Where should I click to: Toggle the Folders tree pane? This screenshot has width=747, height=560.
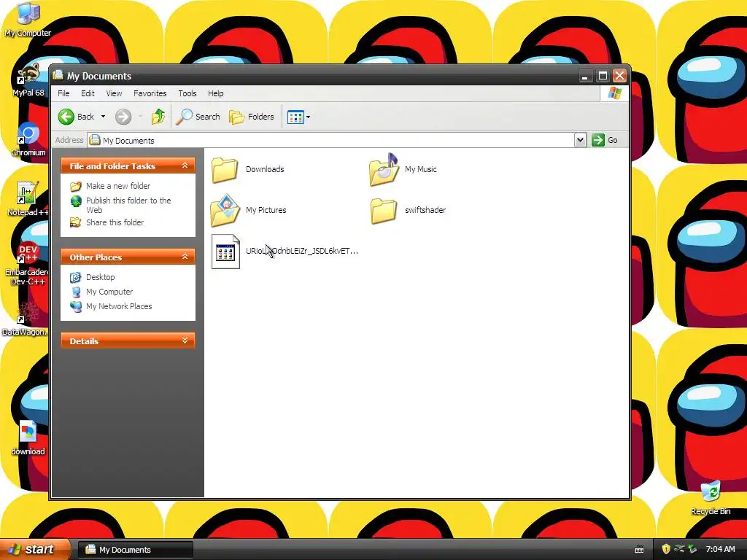(252, 117)
